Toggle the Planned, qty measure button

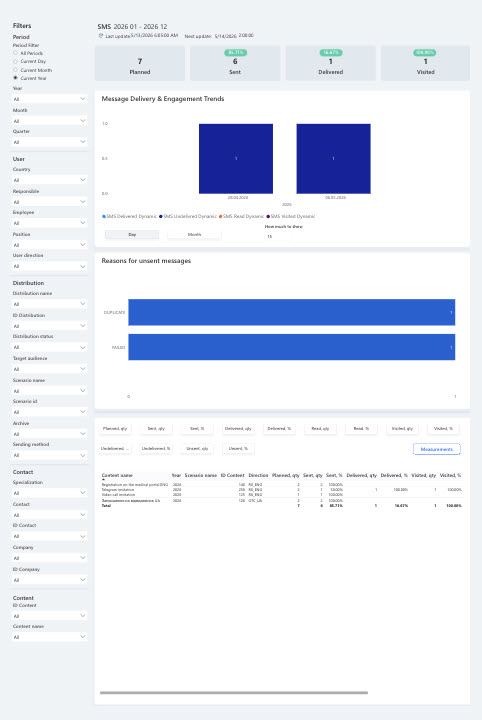(x=115, y=428)
